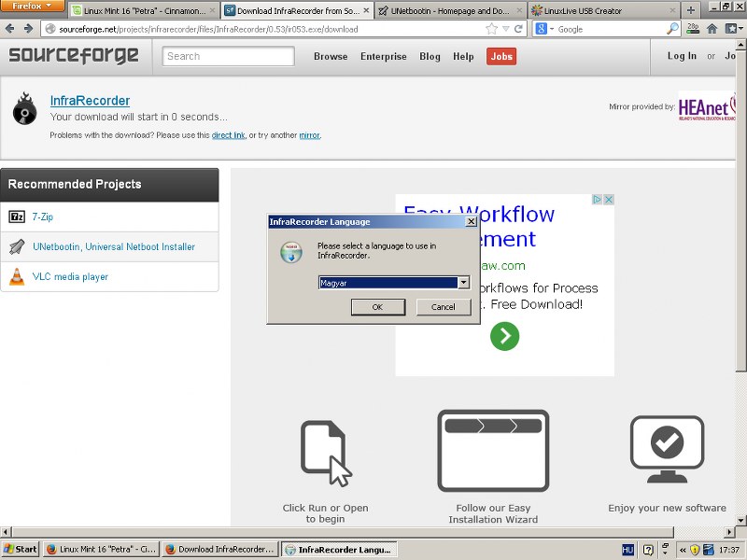Image resolution: width=747 pixels, height=560 pixels.
Task: Open the Enterprise menu item
Action: pos(384,56)
